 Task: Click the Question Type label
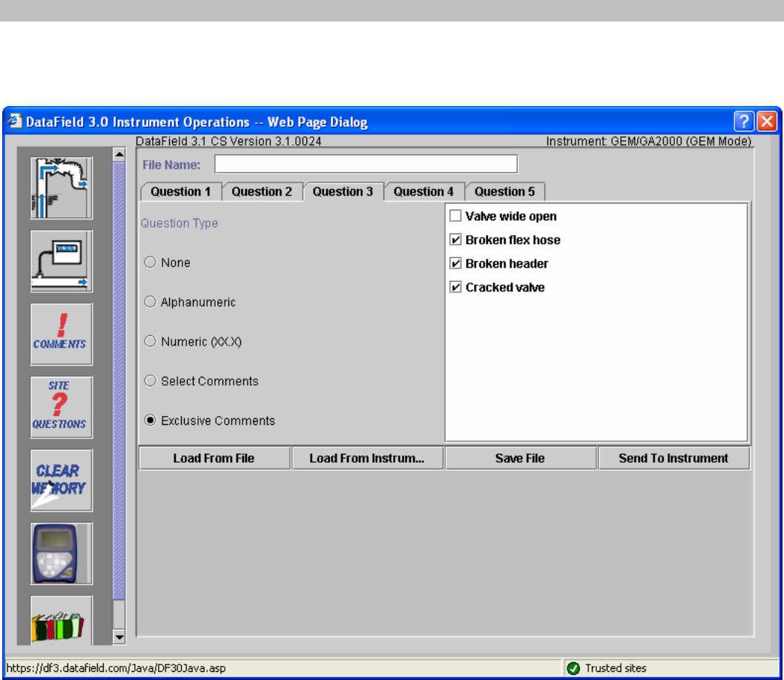[x=179, y=223]
